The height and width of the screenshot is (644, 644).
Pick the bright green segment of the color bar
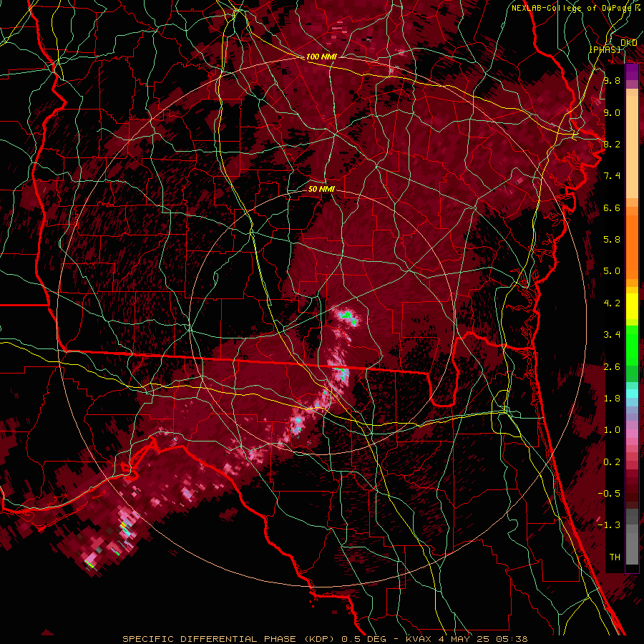[632, 344]
